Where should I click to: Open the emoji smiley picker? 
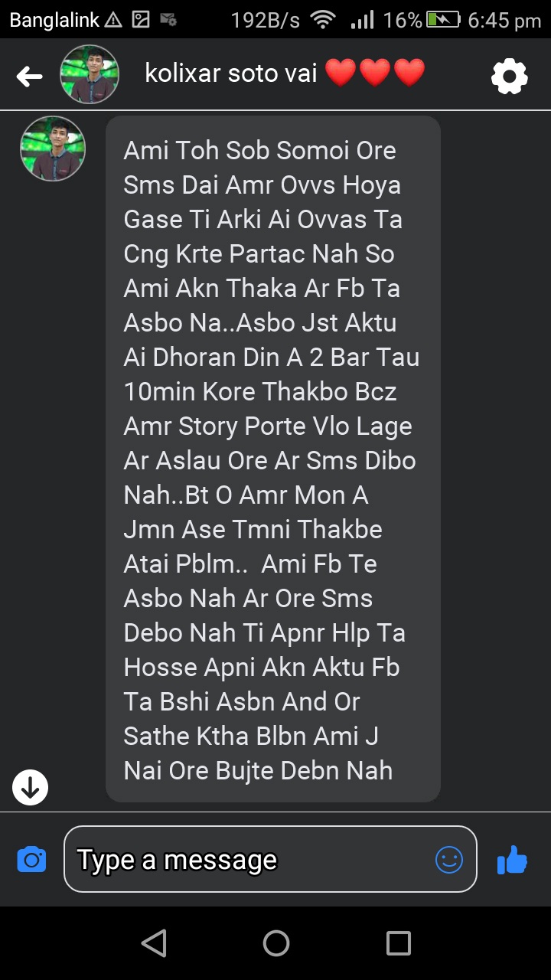pyautogui.click(x=449, y=859)
